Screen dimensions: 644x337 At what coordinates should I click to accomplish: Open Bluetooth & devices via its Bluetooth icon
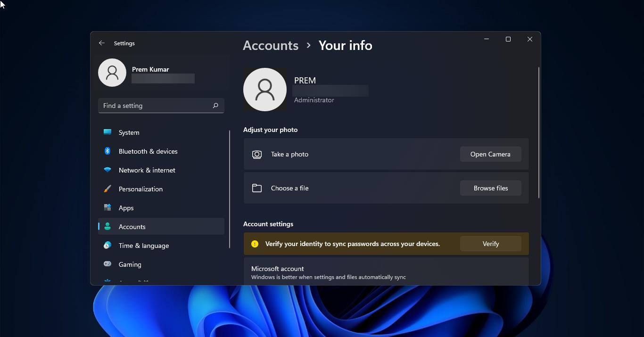[107, 151]
